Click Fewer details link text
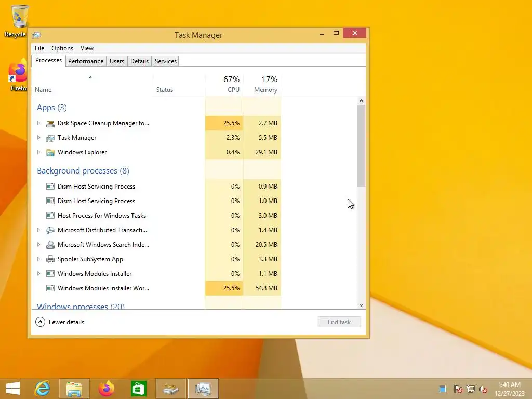This screenshot has height=399, width=532. pyautogui.click(x=66, y=322)
